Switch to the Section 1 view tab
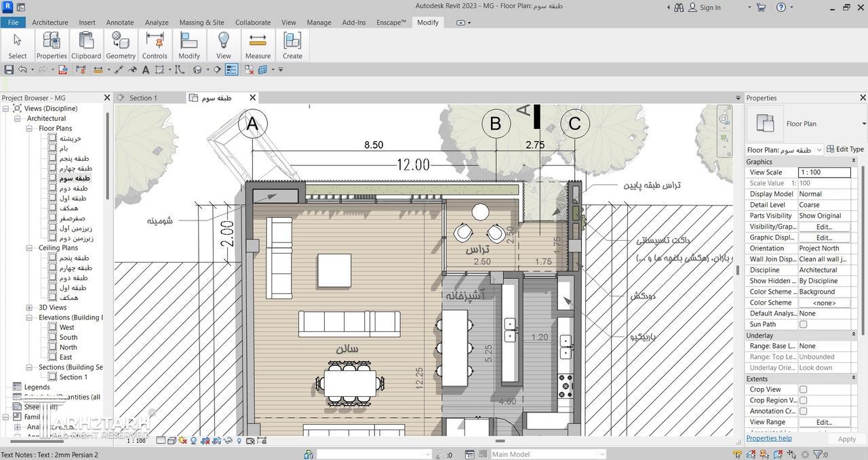Screen dimensions: 868x460 pos(142,98)
